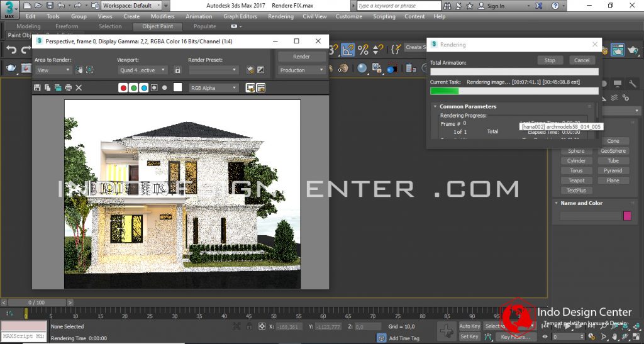Click the Redo arrow in quick access toolbar

pyautogui.click(x=77, y=6)
